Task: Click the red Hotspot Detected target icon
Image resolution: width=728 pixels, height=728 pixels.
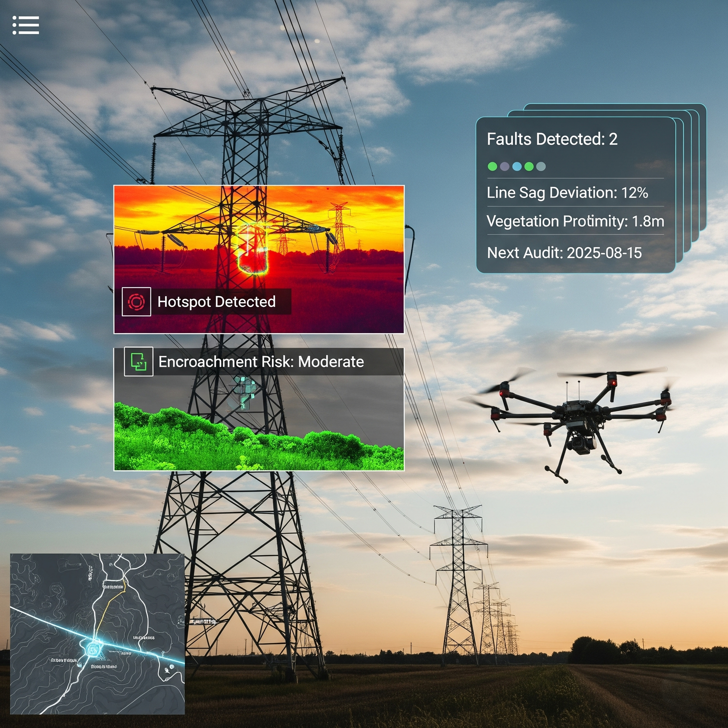Action: click(136, 302)
